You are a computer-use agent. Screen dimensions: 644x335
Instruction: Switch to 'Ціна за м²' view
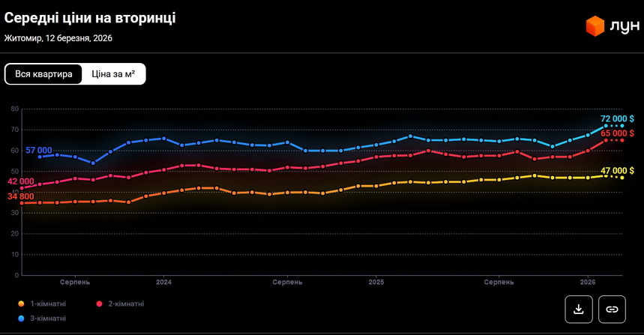tap(113, 74)
